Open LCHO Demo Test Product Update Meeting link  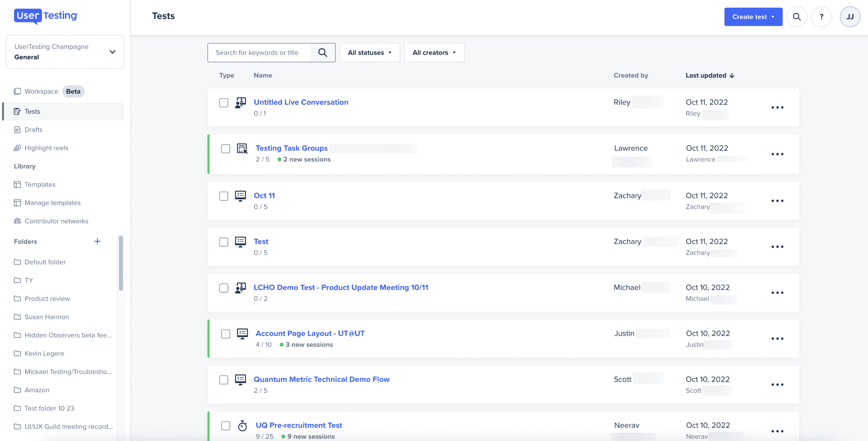click(x=341, y=287)
